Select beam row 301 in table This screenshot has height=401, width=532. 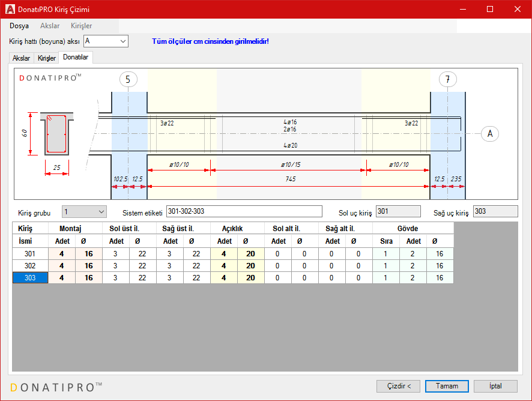(x=30, y=254)
